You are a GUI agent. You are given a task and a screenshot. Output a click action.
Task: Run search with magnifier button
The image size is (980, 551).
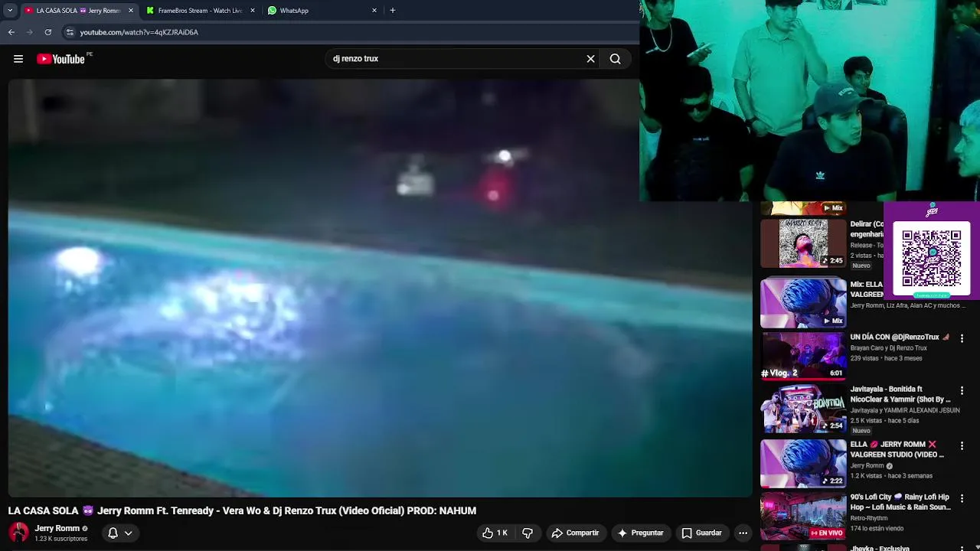(x=615, y=59)
